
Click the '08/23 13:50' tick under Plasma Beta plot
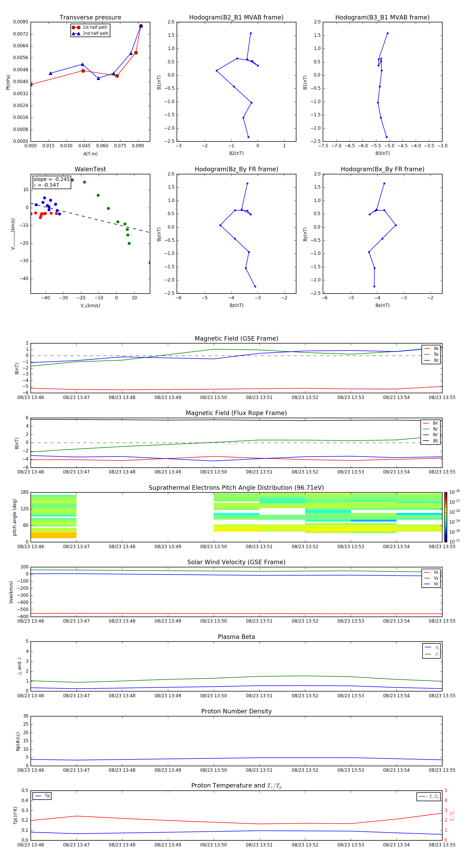pos(213,696)
